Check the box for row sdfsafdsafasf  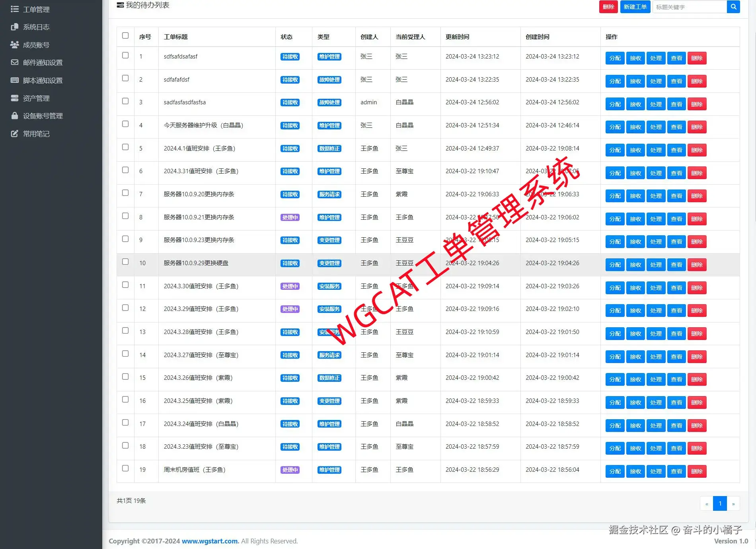pyautogui.click(x=125, y=55)
